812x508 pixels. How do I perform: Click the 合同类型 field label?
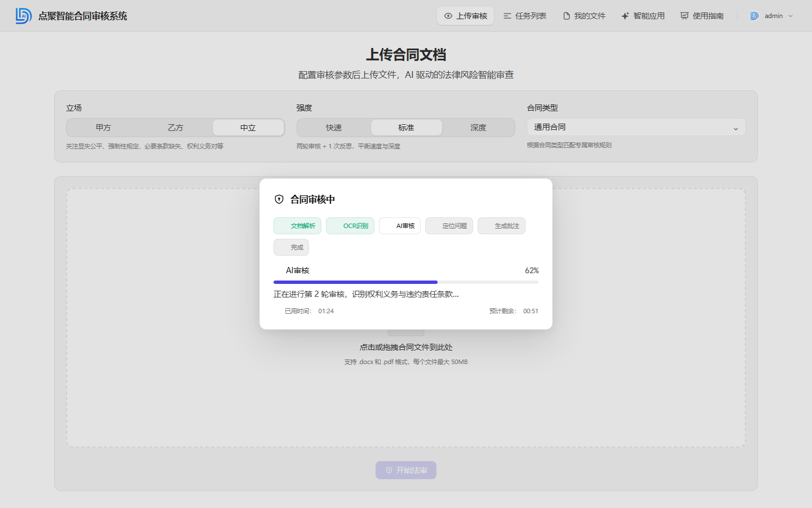pyautogui.click(x=542, y=108)
